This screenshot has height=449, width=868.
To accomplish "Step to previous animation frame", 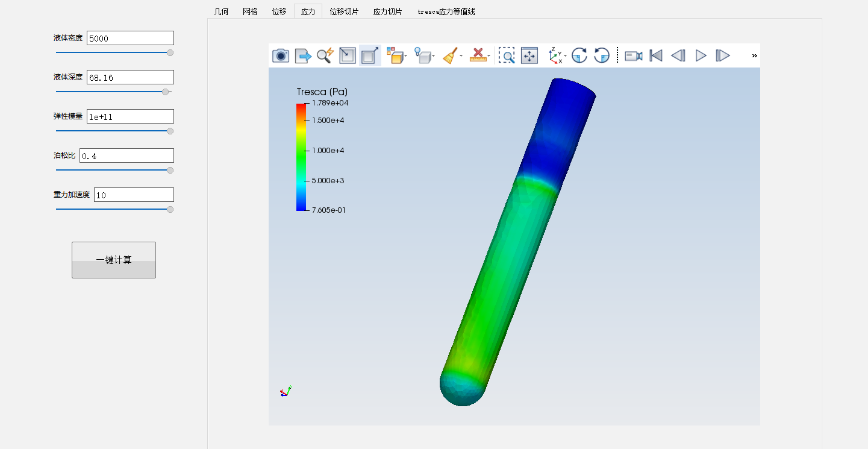I will [678, 55].
